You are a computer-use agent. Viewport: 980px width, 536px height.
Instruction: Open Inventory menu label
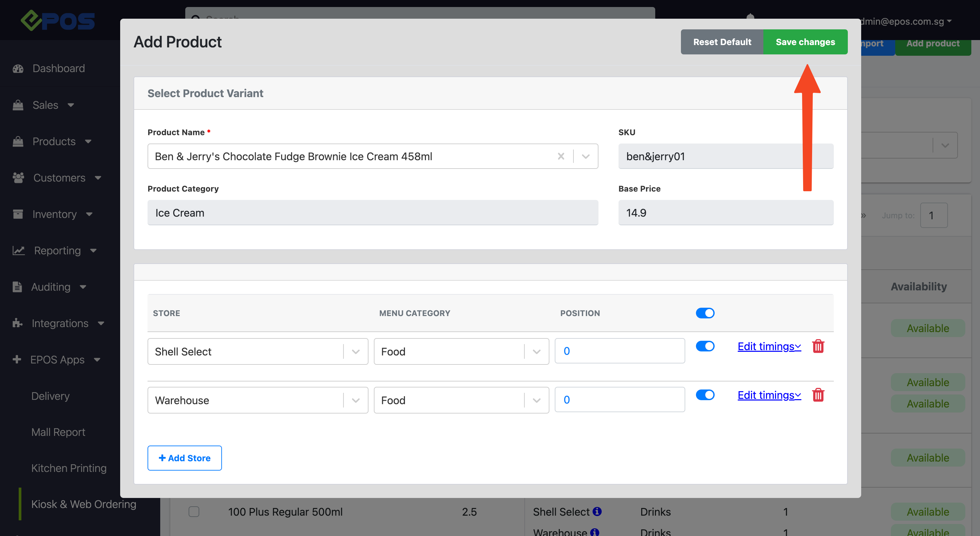(x=55, y=214)
